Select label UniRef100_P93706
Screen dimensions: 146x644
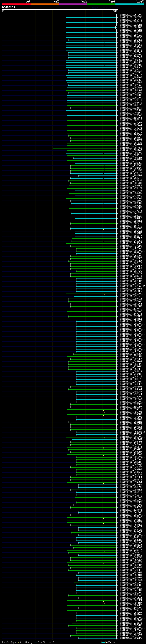(x=131, y=153)
